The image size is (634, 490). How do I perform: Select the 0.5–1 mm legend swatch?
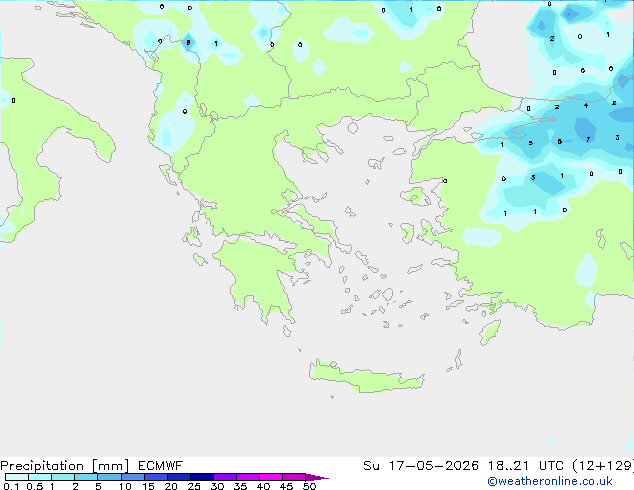(x=40, y=477)
